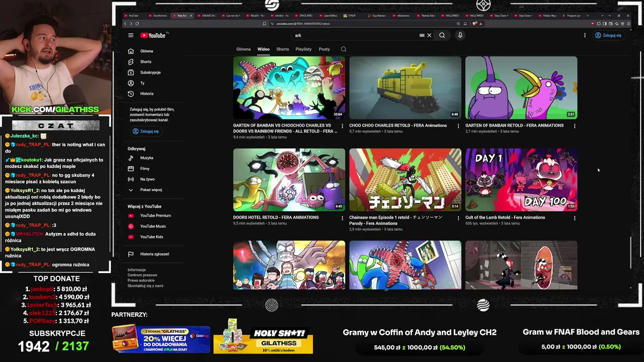This screenshot has width=644, height=362.
Task: Open options for Garten of Banban vs ChooChoo video
Action: [342, 126]
